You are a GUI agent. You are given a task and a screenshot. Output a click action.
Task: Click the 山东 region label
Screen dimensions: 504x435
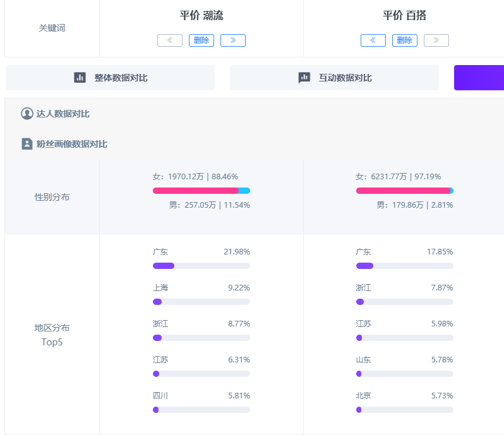pos(364,360)
